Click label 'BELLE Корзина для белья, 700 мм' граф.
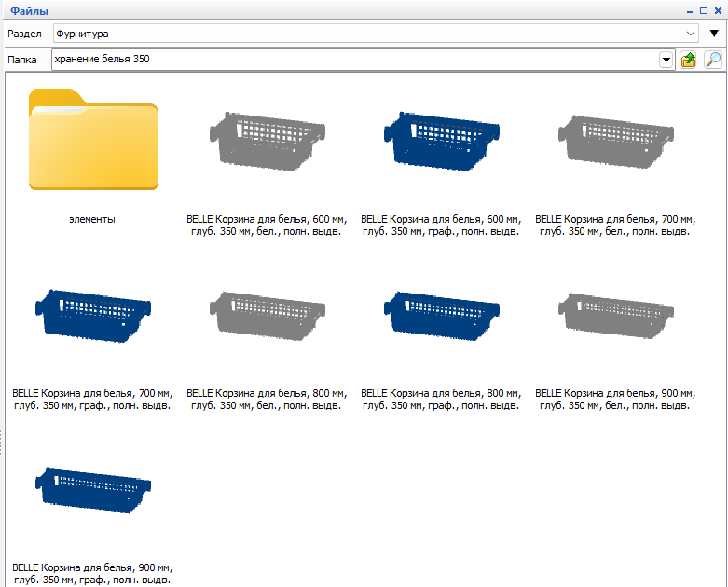The width and height of the screenshot is (728, 587). pos(92,400)
